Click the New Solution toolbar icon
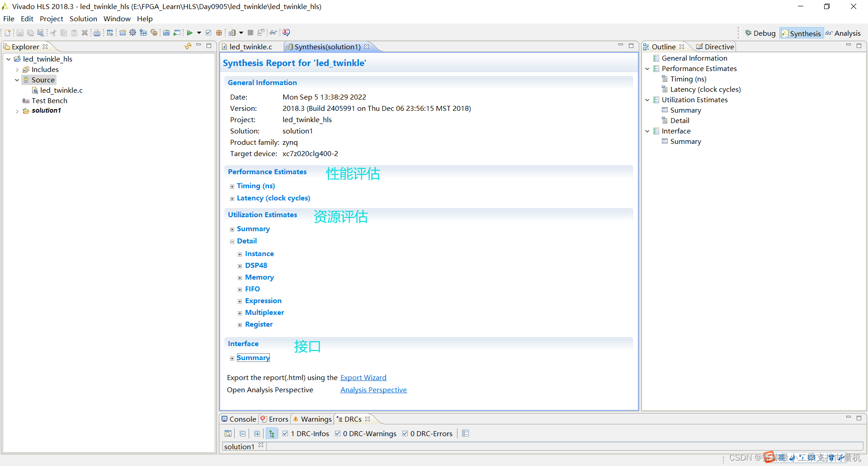Image resolution: width=868 pixels, height=466 pixels. 143,33
